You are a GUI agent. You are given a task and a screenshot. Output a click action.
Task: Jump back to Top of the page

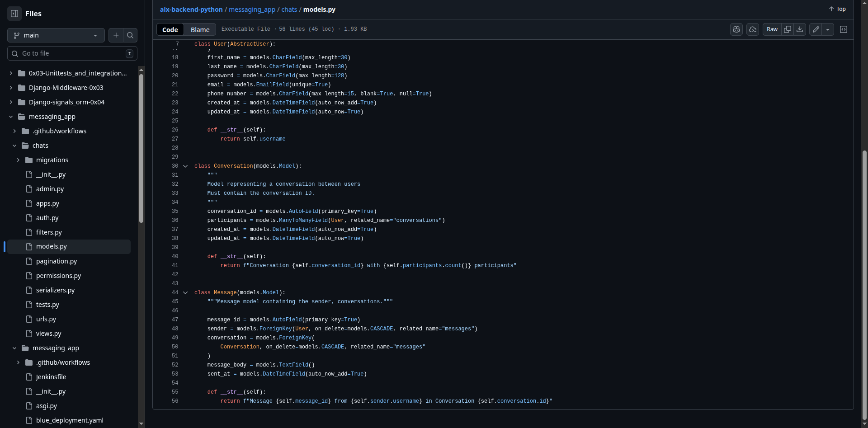click(837, 9)
